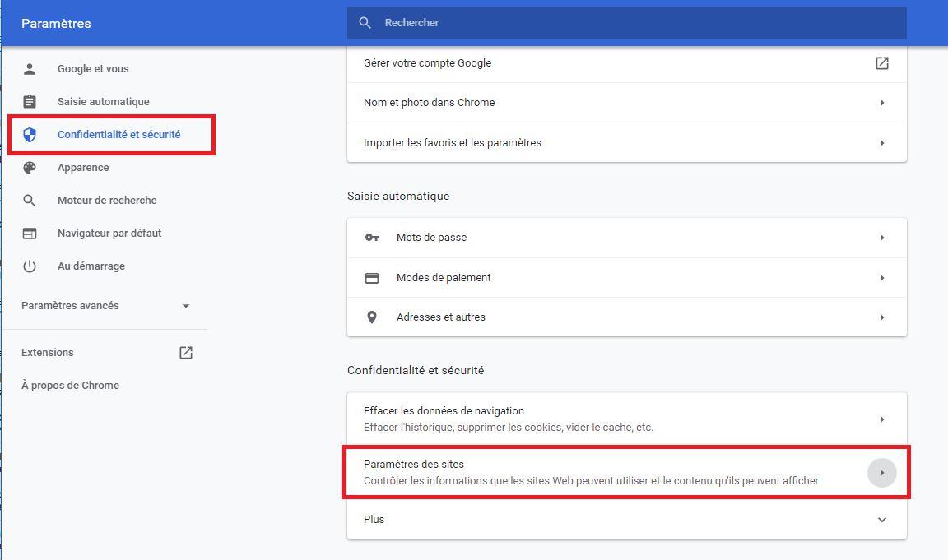Click the location pin icon for Adresses et autres
The height and width of the screenshot is (560, 948).
pos(372,317)
